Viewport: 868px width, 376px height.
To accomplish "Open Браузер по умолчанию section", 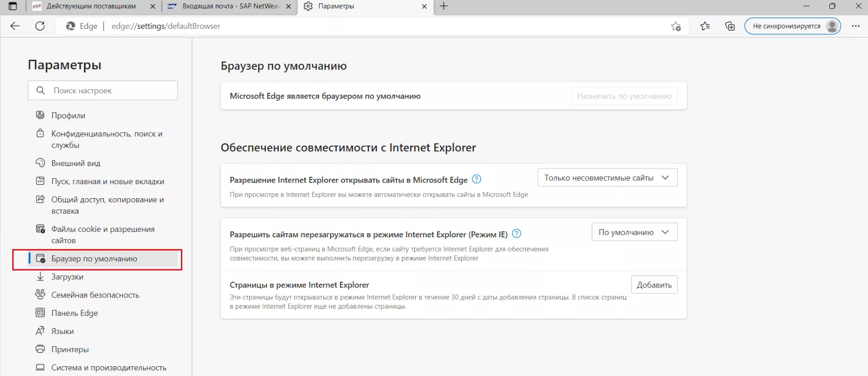I will [103, 258].
